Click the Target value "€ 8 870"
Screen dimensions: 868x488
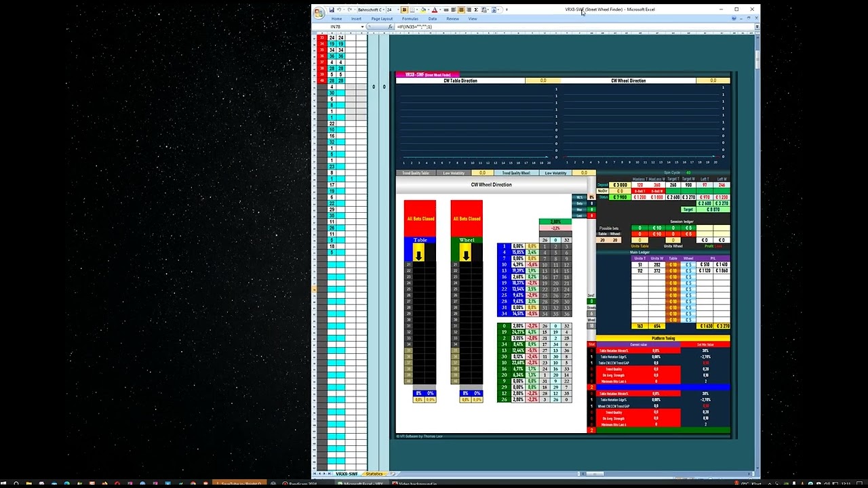pos(713,209)
